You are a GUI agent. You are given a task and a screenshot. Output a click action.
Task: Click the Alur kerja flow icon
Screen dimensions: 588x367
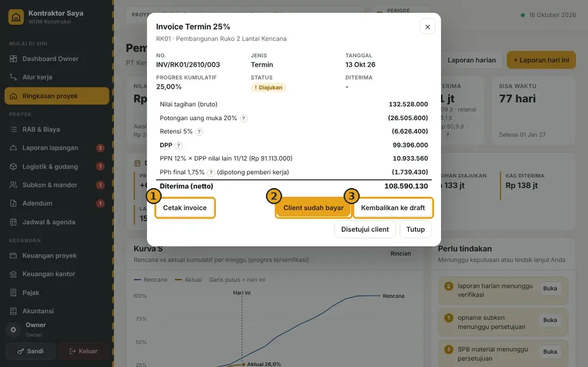(13, 77)
